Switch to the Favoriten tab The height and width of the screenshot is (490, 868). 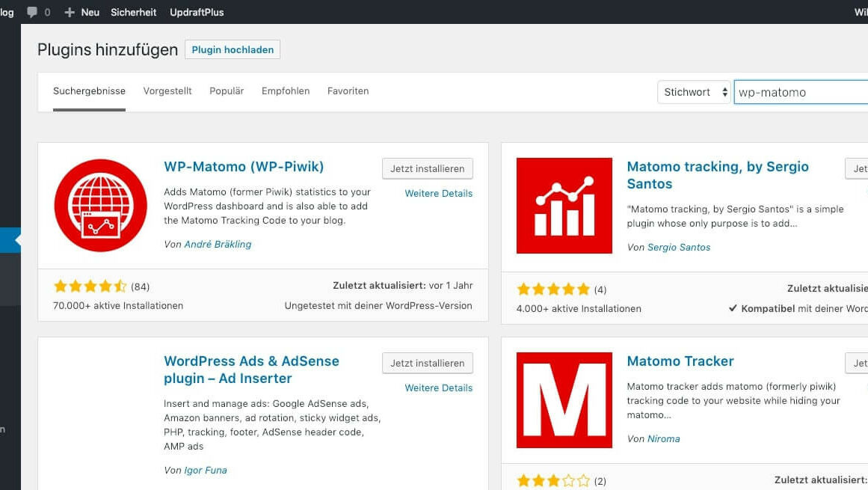[348, 91]
